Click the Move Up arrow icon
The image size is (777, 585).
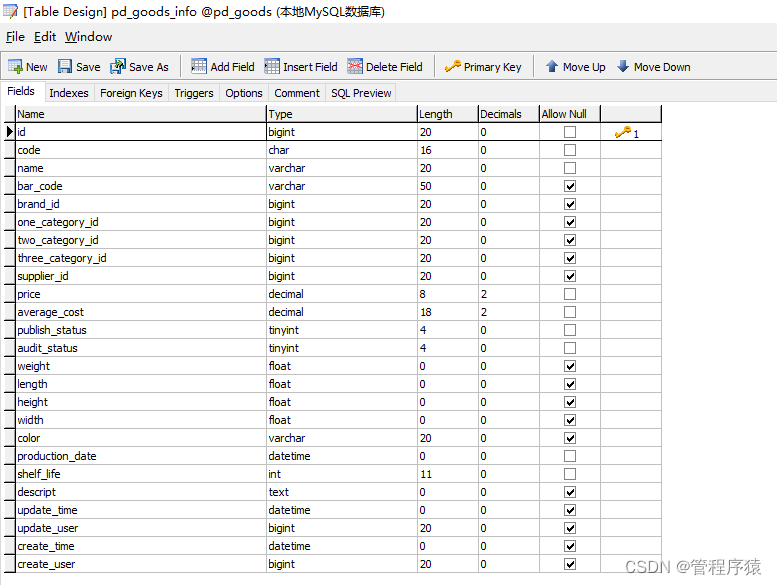click(552, 66)
